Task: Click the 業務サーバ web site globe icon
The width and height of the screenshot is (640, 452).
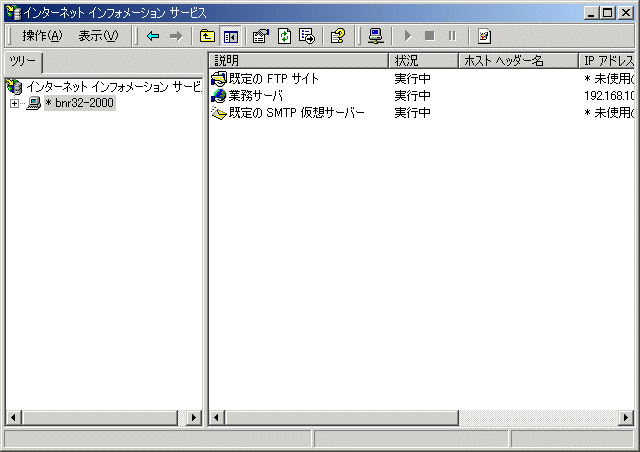Action: point(219,96)
